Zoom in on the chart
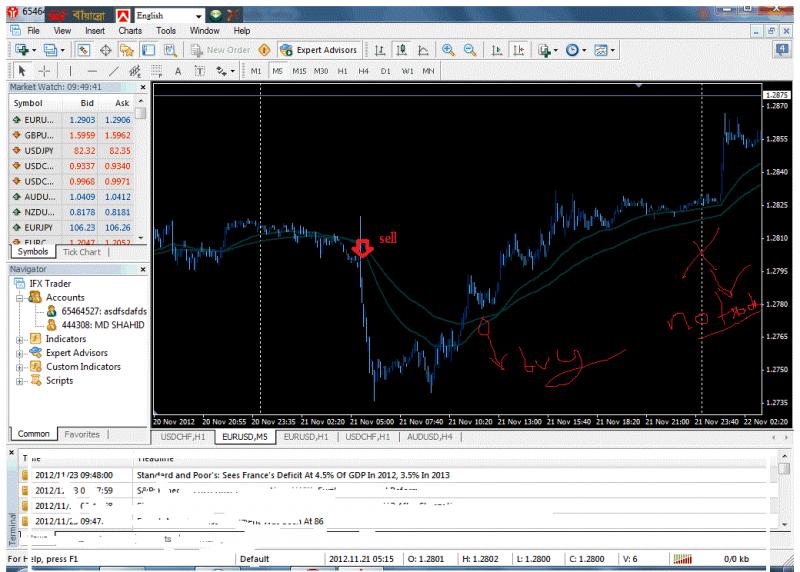Image resolution: width=800 pixels, height=572 pixels. [x=448, y=50]
